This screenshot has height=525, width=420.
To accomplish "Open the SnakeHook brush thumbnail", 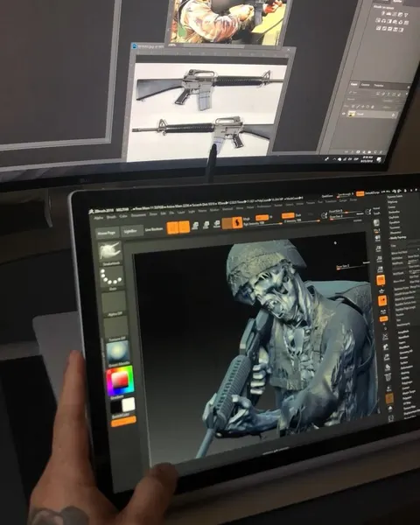I will click(x=110, y=251).
